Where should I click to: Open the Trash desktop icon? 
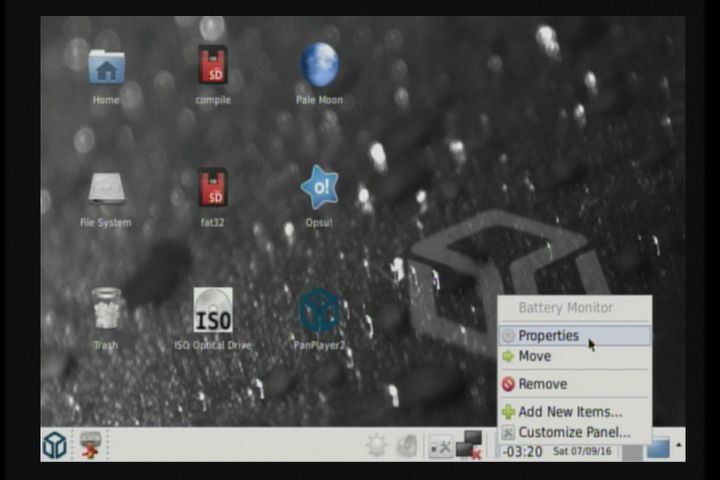click(x=106, y=310)
